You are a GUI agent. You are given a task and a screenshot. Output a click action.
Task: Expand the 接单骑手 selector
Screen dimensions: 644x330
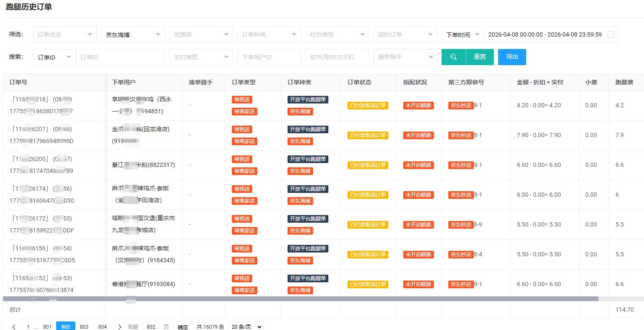click(405, 57)
